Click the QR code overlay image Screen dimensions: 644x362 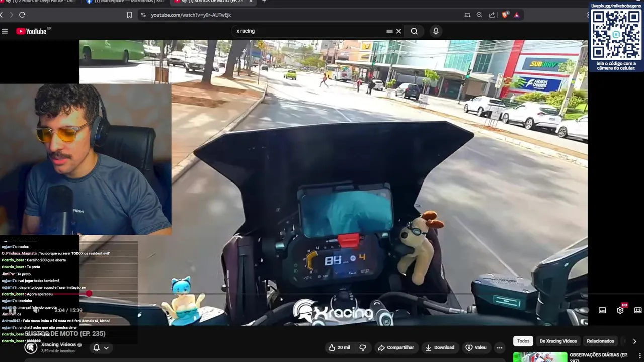pyautogui.click(x=616, y=34)
